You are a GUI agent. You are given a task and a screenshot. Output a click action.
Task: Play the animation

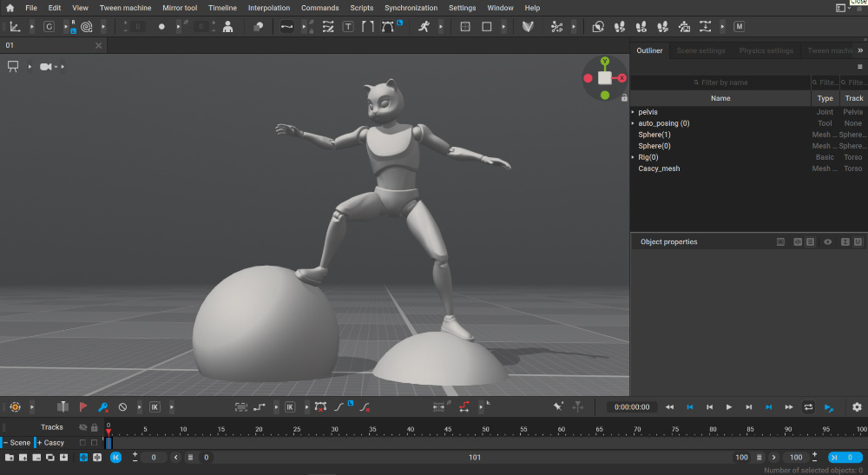(x=729, y=407)
